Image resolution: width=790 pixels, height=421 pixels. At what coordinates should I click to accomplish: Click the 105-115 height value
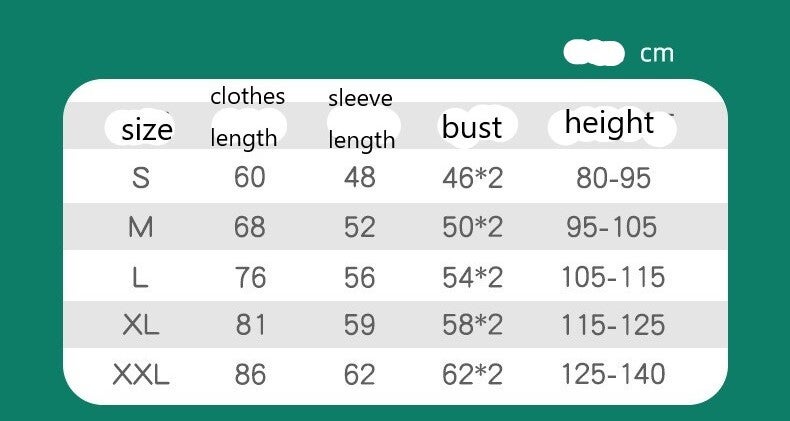point(613,277)
